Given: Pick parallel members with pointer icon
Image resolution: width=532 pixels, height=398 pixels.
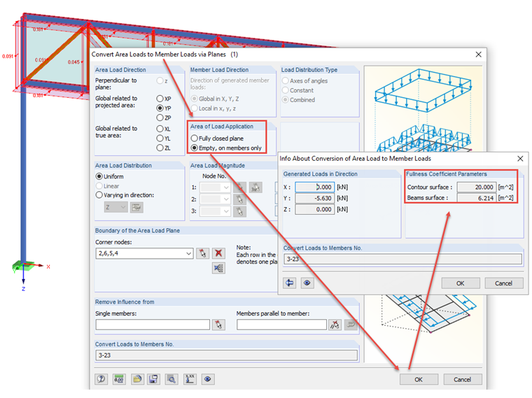Looking at the screenshot, I should pyautogui.click(x=335, y=325).
